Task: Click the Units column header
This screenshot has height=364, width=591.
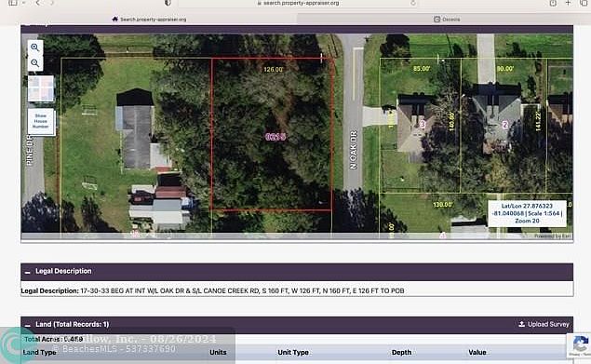Action: coord(218,352)
